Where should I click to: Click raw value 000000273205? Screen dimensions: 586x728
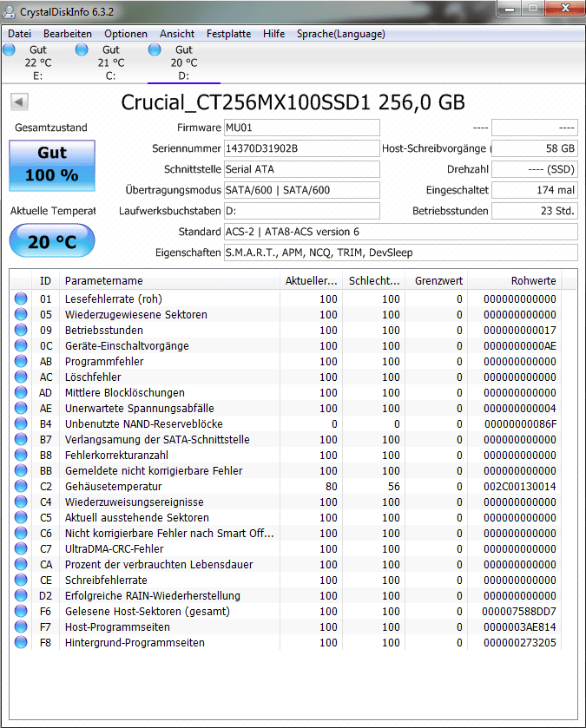(x=520, y=643)
